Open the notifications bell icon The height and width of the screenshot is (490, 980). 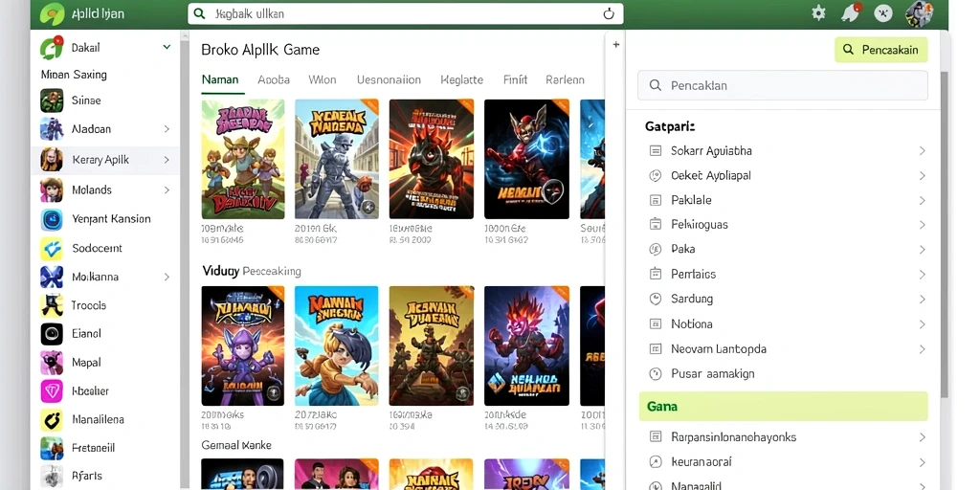(x=851, y=13)
